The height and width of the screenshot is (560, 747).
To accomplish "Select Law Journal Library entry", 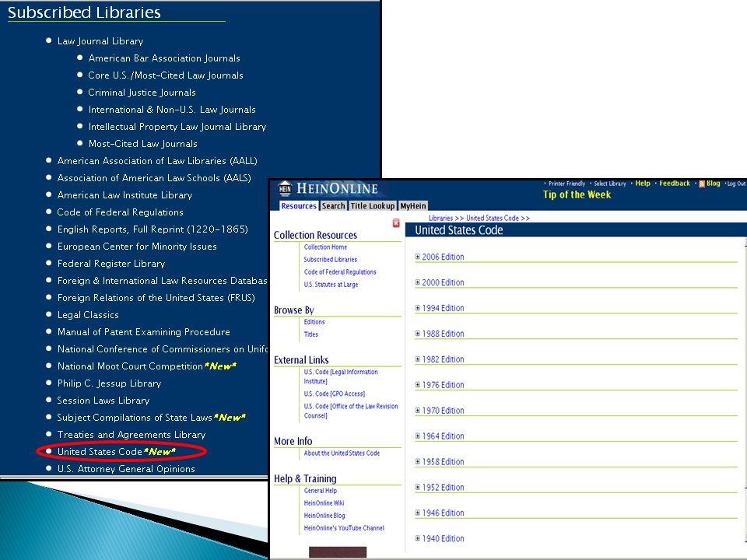I will click(x=100, y=41).
